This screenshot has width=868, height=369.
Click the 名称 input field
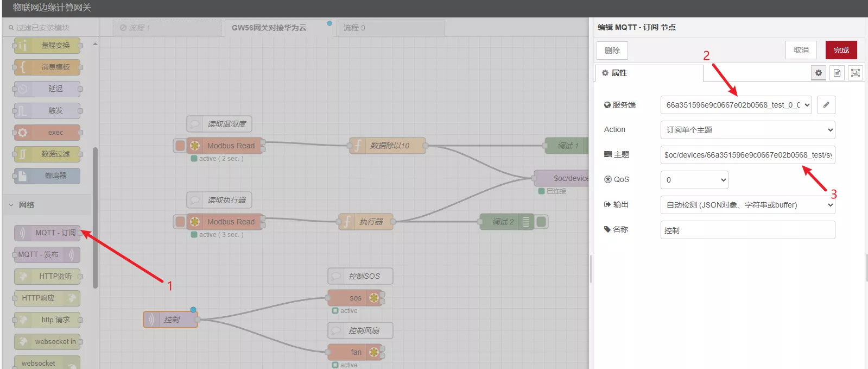[747, 230]
